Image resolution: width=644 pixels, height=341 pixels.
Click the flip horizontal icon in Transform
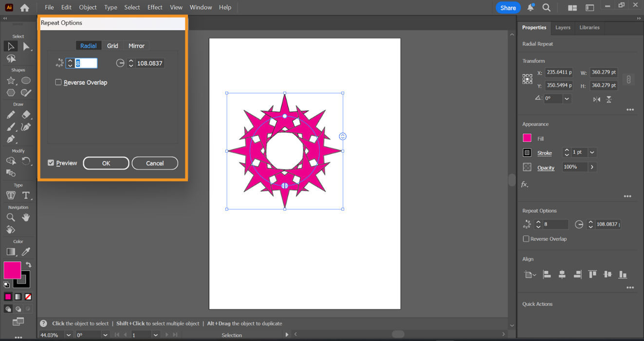click(x=597, y=99)
